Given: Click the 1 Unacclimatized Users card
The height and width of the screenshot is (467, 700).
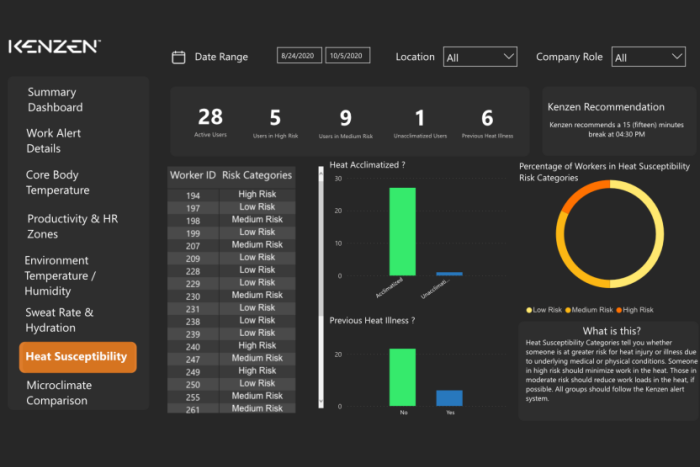Looking at the screenshot, I should coord(420,123).
